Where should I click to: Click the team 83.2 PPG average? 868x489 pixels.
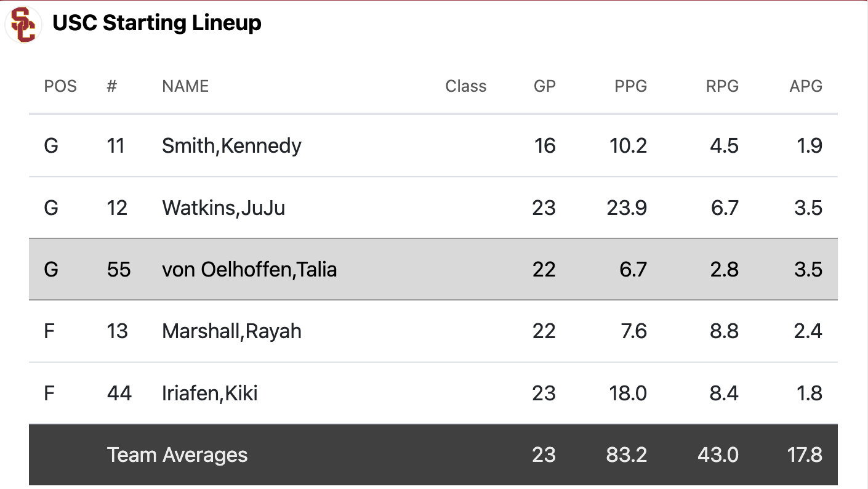coord(627,455)
